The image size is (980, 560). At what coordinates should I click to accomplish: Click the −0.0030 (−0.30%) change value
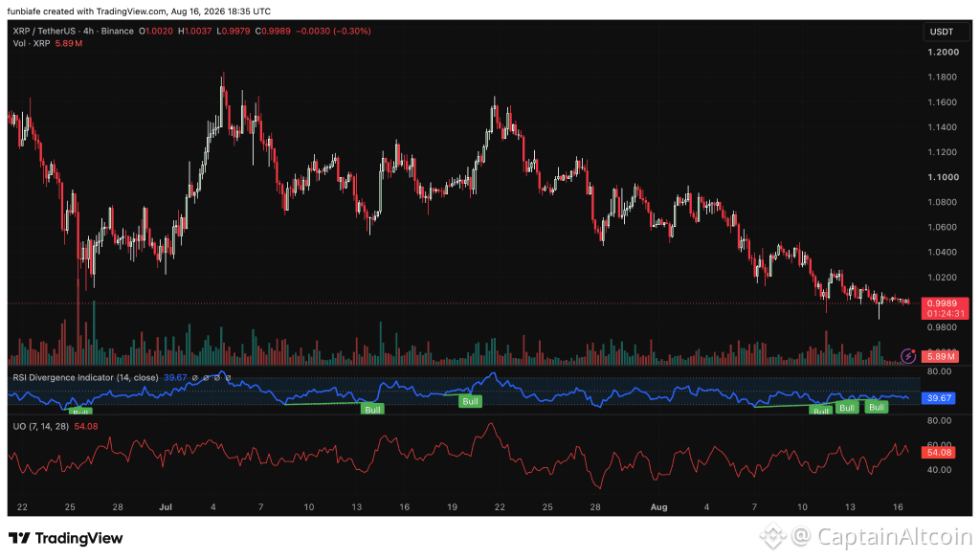click(x=333, y=31)
